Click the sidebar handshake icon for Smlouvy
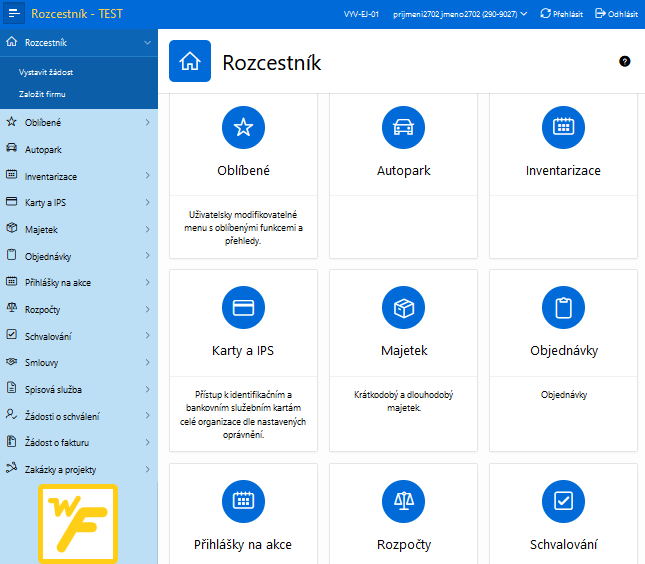The width and height of the screenshot is (645, 564). pyautogui.click(x=12, y=362)
